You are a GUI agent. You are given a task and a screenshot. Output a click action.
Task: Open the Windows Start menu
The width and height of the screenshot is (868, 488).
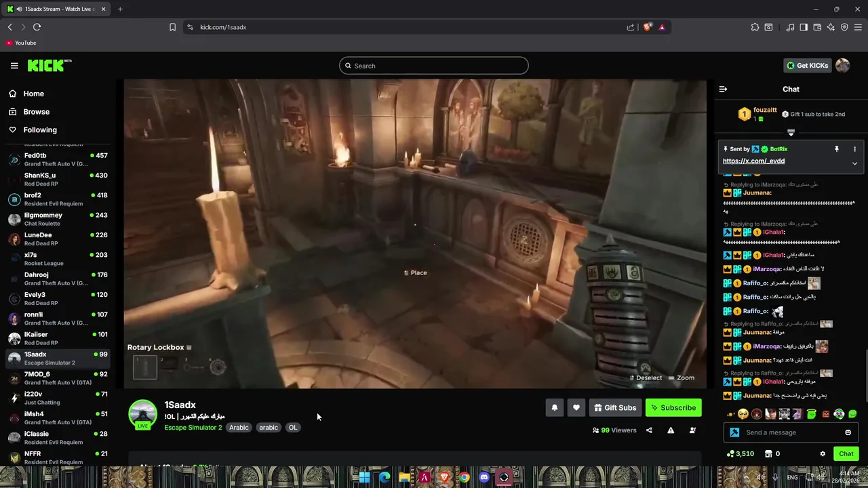pos(364,477)
